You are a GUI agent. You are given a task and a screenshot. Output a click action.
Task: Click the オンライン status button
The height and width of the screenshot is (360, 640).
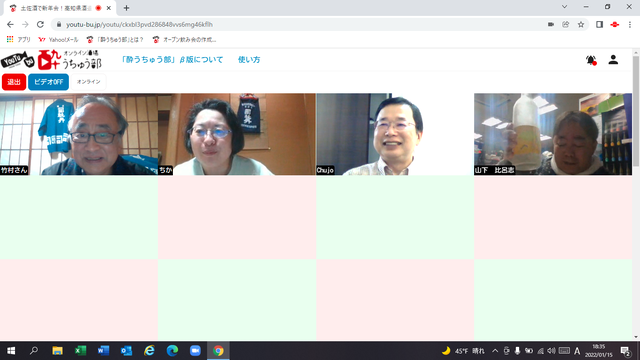coord(89,82)
